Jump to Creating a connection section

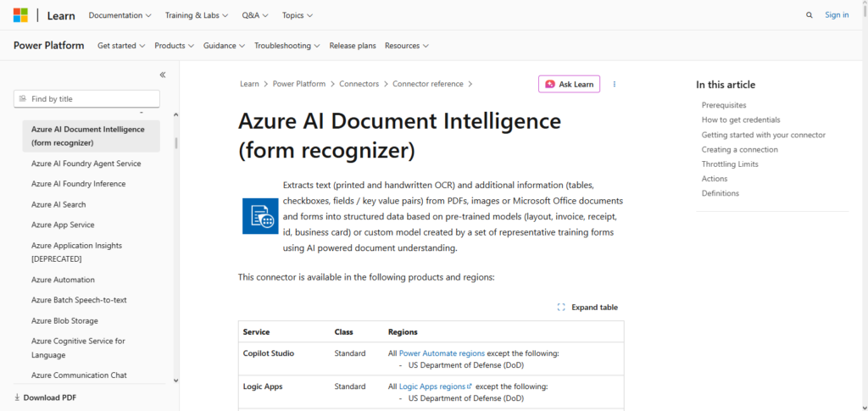point(739,149)
